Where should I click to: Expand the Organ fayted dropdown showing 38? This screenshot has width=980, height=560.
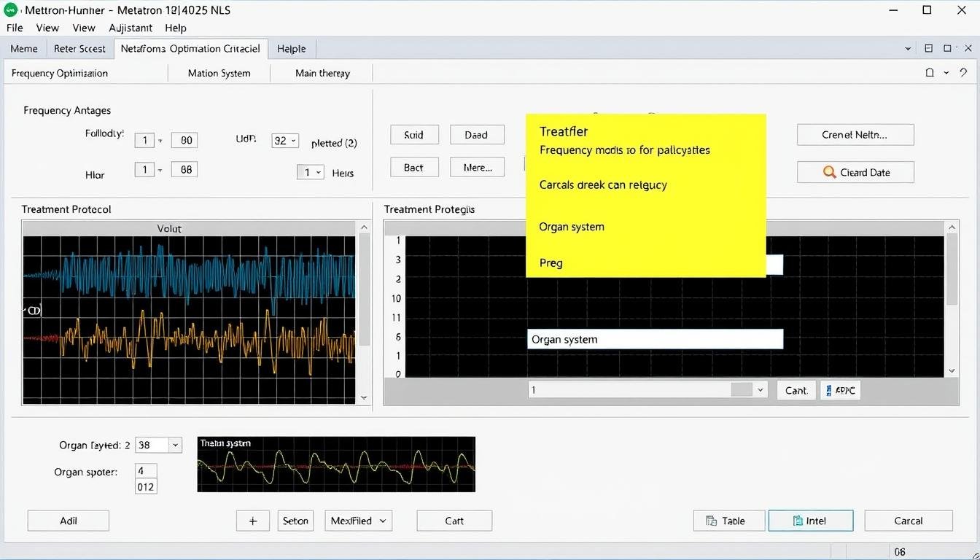(x=174, y=445)
